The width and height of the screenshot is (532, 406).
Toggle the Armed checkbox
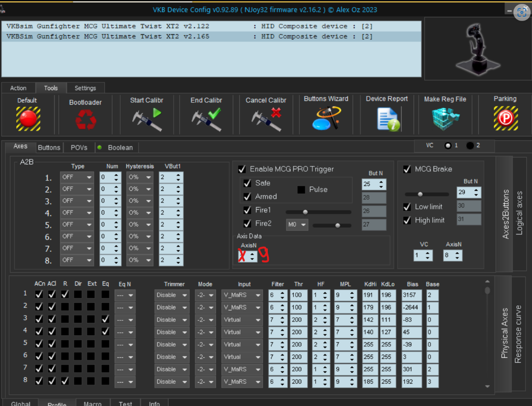click(x=247, y=197)
